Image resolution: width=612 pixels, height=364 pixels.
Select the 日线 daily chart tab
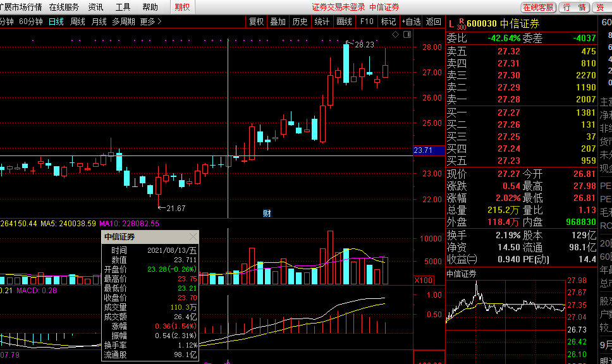[56, 22]
